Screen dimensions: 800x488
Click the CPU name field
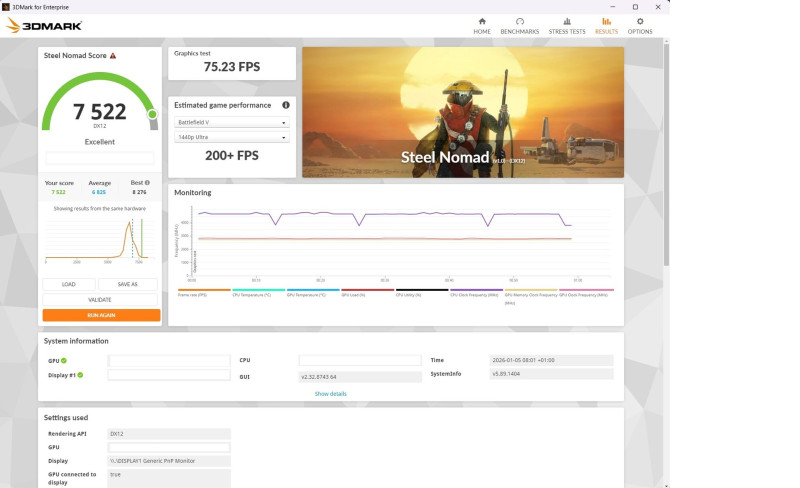(x=360, y=360)
